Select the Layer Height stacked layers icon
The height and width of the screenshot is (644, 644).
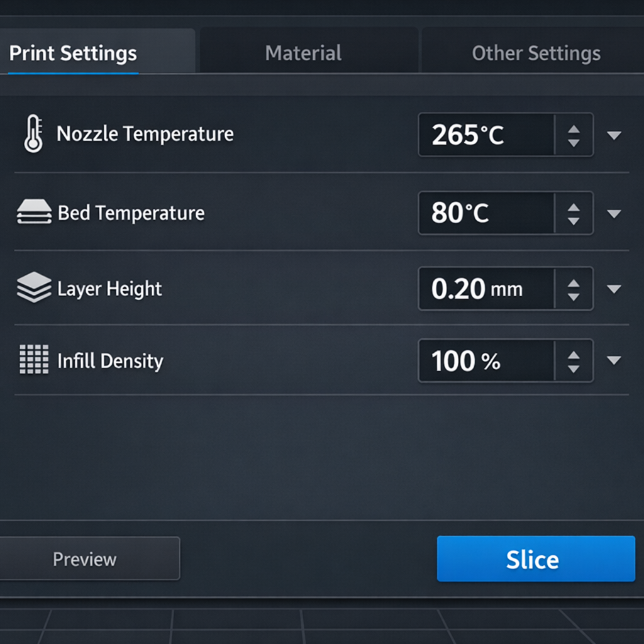35,288
